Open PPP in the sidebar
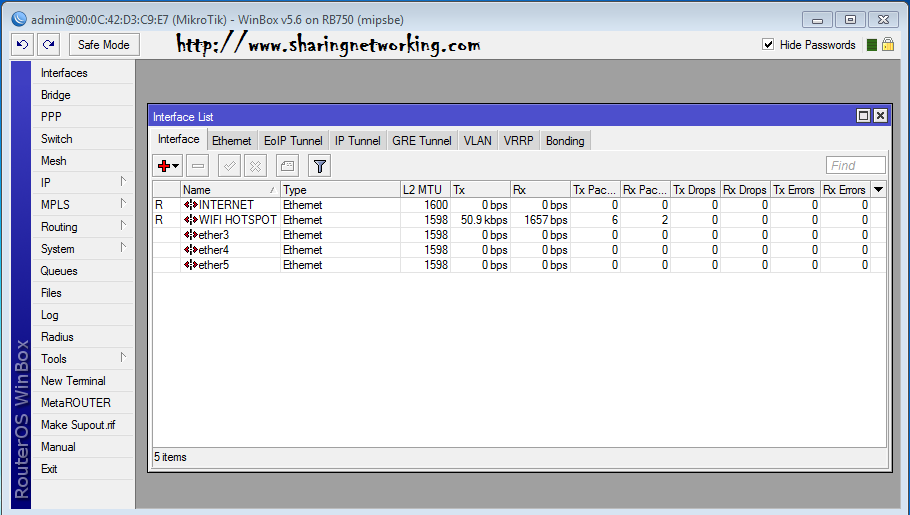The image size is (910, 515). tap(82, 117)
